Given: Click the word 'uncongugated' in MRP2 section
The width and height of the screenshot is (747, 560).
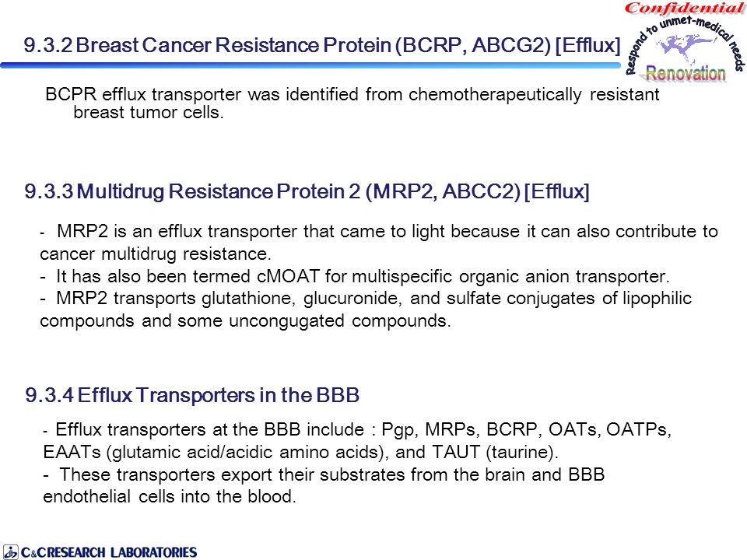Looking at the screenshot, I should (x=287, y=321).
